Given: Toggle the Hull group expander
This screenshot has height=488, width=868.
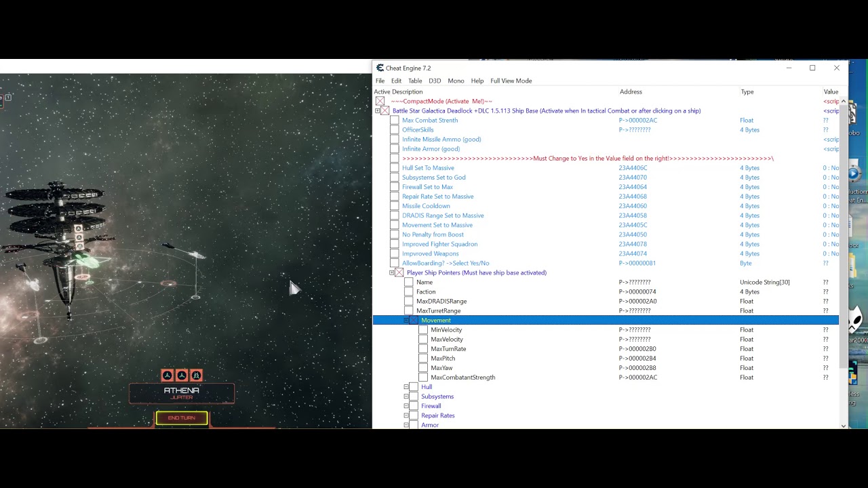Looking at the screenshot, I should (406, 386).
